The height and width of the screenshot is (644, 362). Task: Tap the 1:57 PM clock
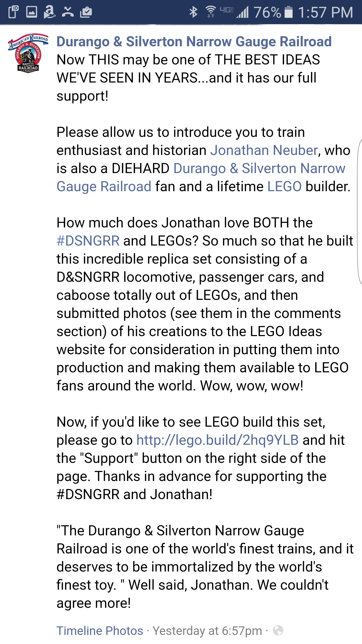coord(326,12)
